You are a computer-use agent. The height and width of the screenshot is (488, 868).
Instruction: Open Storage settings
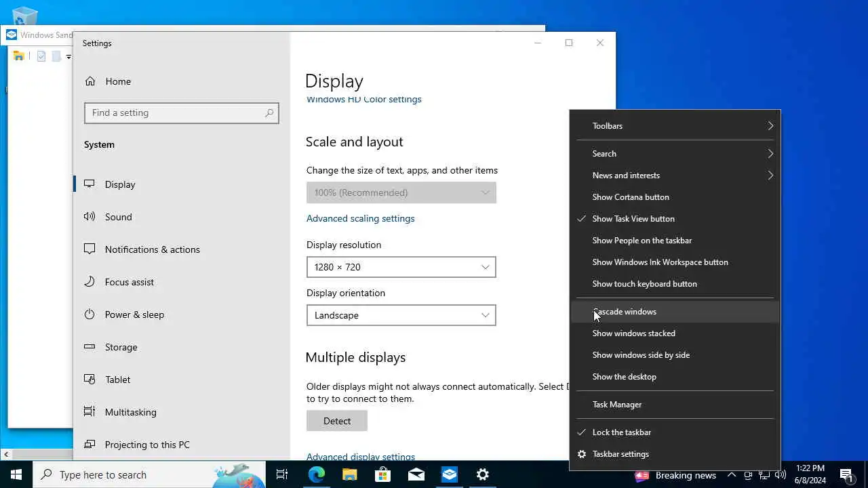pyautogui.click(x=182, y=347)
